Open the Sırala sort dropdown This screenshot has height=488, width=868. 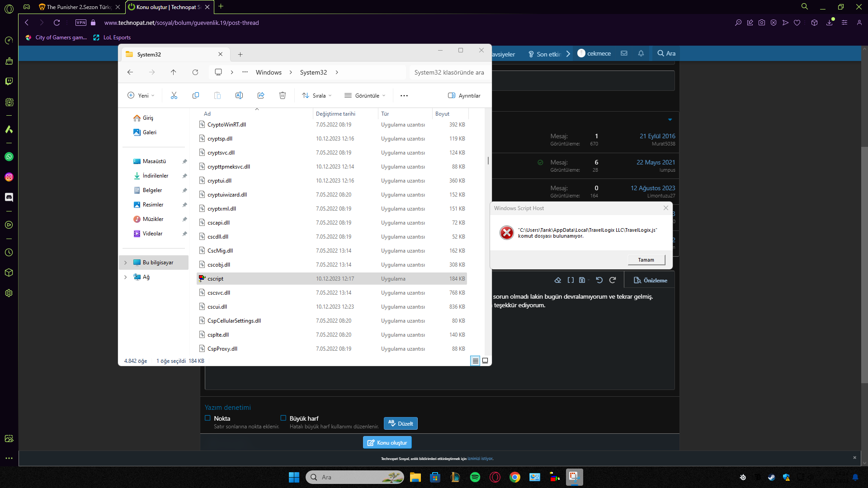tap(317, 95)
